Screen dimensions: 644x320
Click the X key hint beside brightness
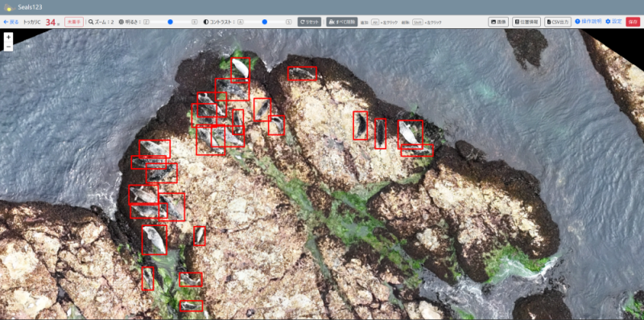194,23
